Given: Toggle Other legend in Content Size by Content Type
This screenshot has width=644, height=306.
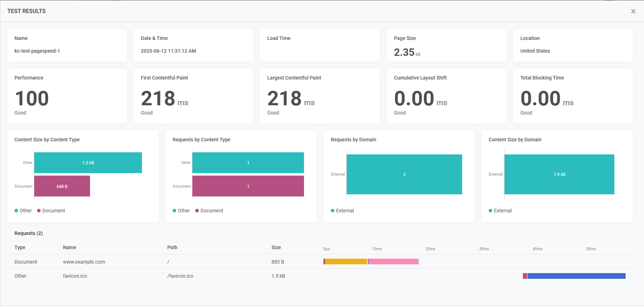Looking at the screenshot, I should pyautogui.click(x=23, y=211).
